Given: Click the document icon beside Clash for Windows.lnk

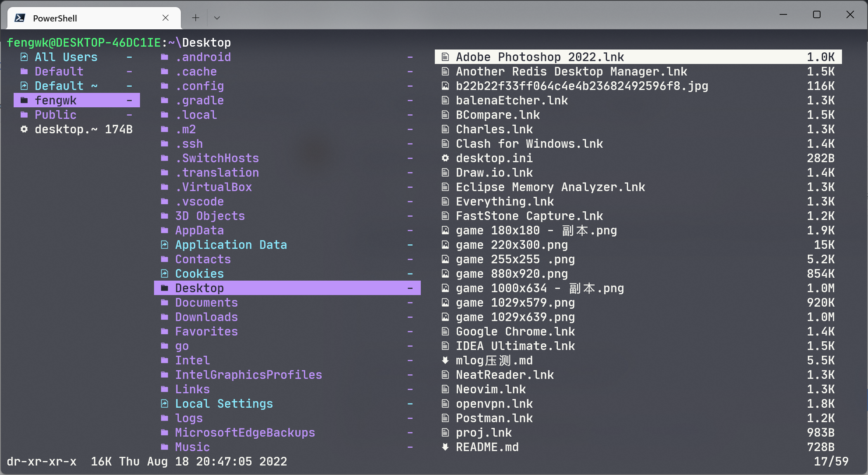Looking at the screenshot, I should click(x=445, y=144).
